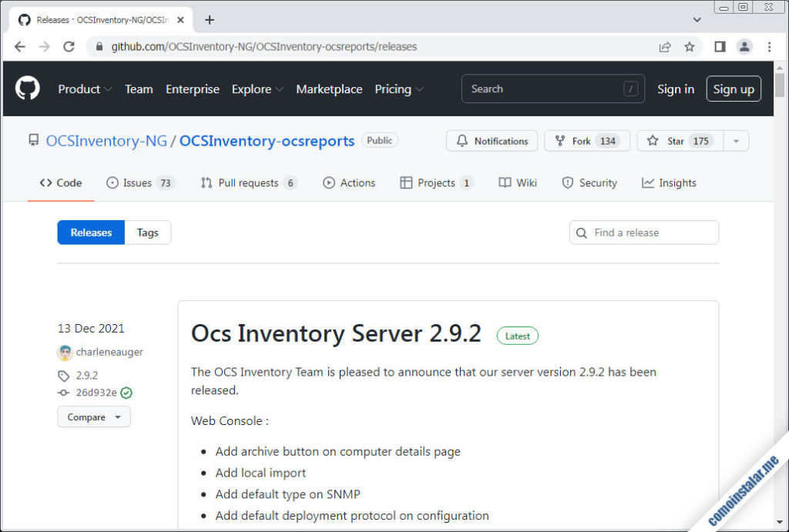Click the charleneauger profile link
This screenshot has width=789, height=532.
[109, 352]
